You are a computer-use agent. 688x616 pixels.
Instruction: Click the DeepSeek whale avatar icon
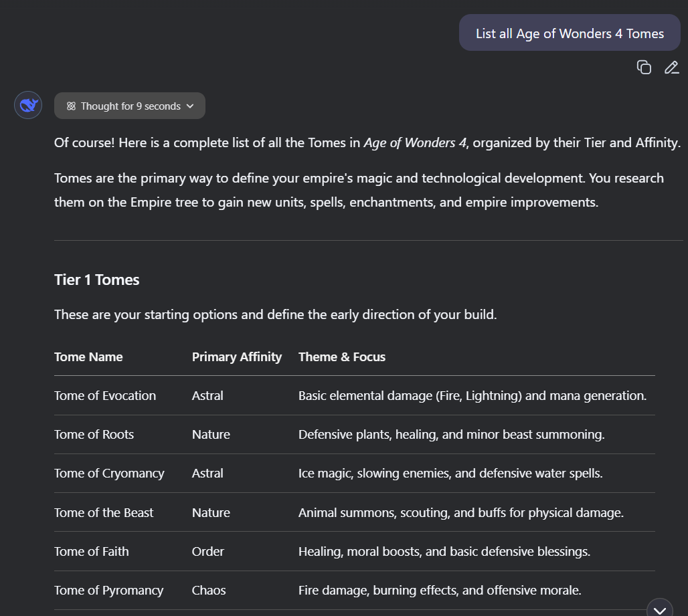[x=28, y=105]
